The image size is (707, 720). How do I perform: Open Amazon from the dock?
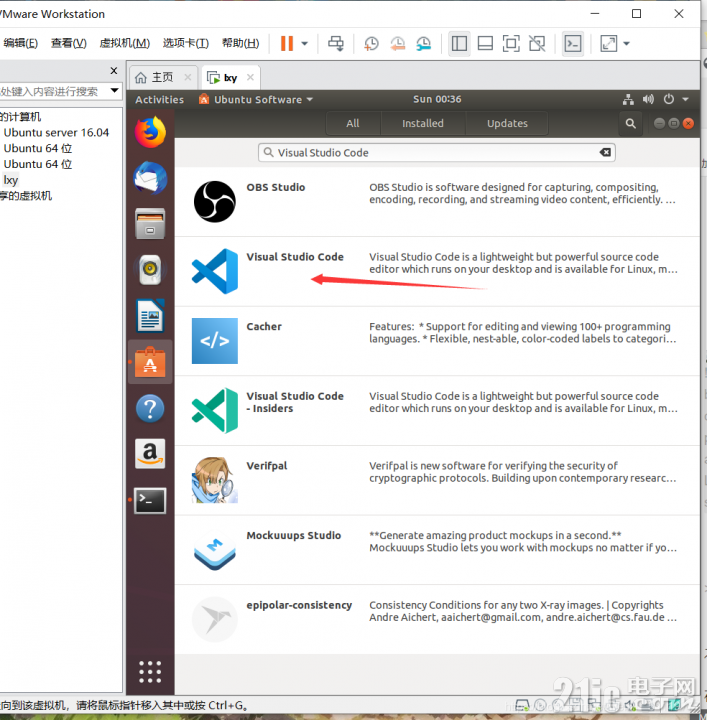(x=150, y=454)
